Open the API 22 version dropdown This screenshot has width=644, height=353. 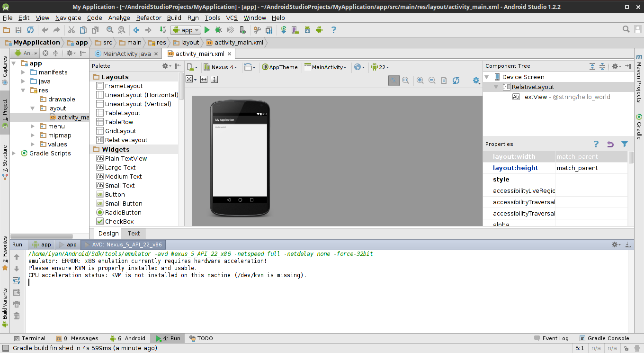380,67
